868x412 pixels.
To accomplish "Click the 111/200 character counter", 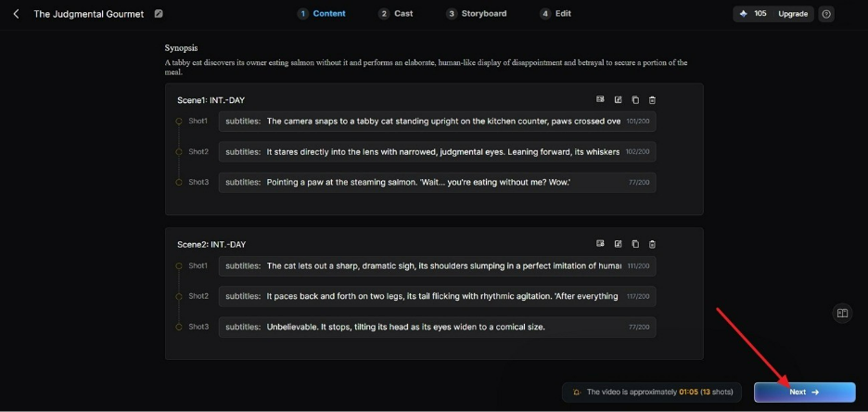I will point(638,266).
